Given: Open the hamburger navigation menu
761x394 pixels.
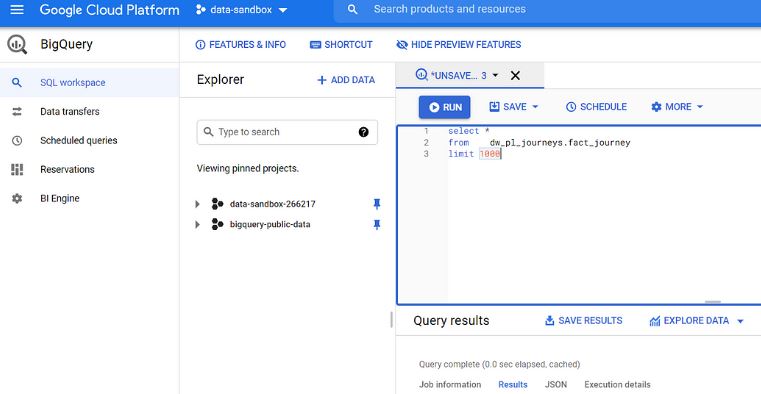Looking at the screenshot, I should point(17,10).
